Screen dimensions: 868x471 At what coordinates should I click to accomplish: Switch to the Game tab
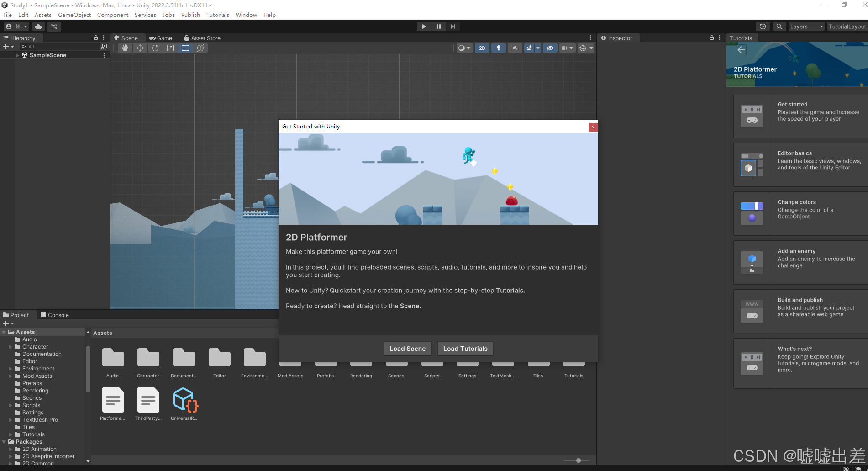pyautogui.click(x=161, y=38)
